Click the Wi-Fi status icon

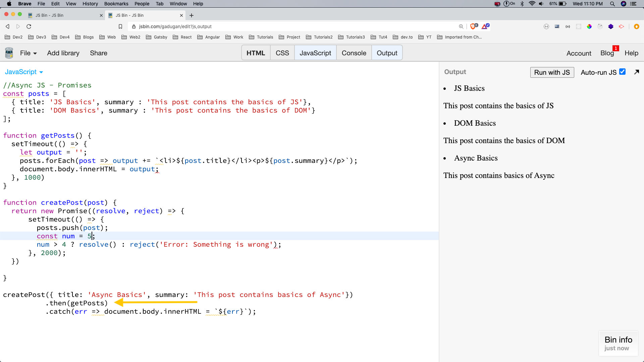pos(532,4)
